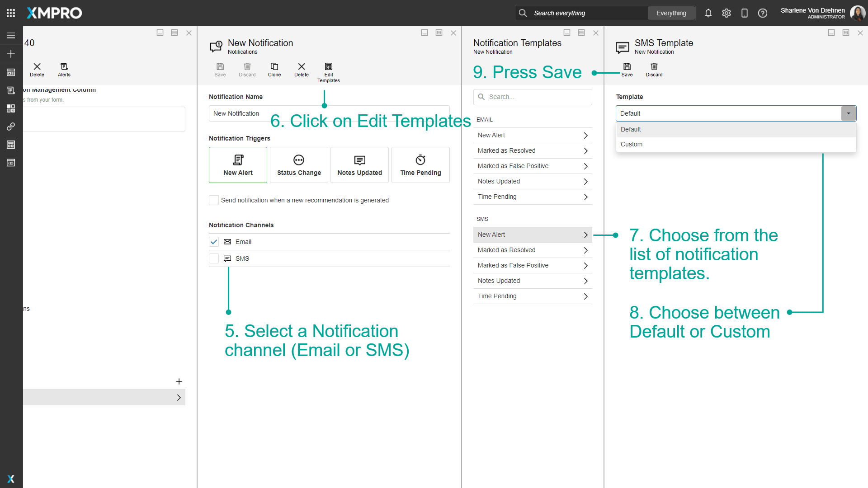Click the Clone notification icon
The width and height of the screenshot is (868, 488).
274,67
